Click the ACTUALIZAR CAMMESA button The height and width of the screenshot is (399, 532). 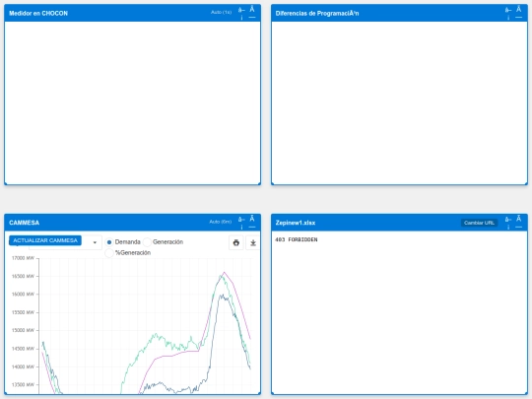[45, 240]
